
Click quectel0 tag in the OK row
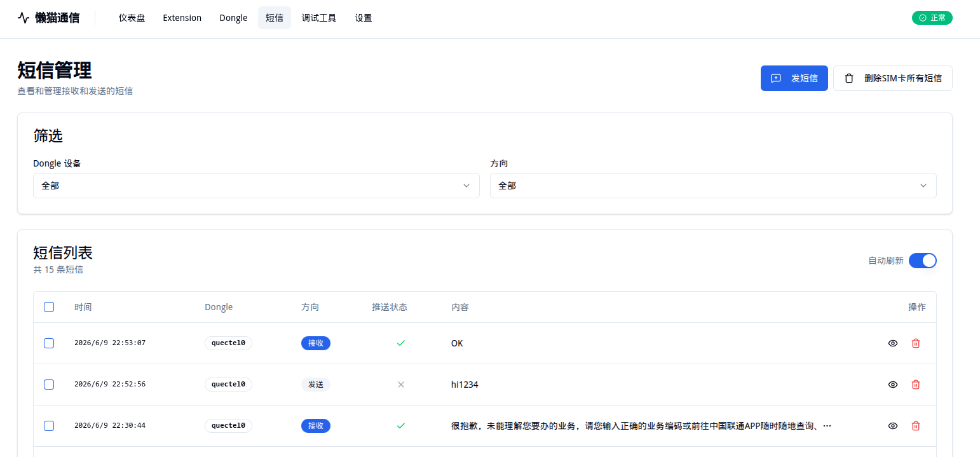pyautogui.click(x=228, y=343)
